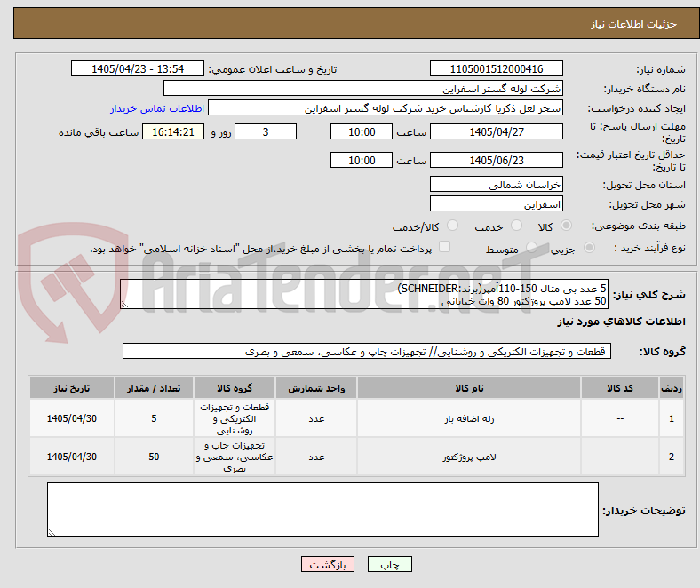Viewport: 700px width, 588px height.
Task: Click the delivery city field اسفراین
Action: click(x=496, y=204)
